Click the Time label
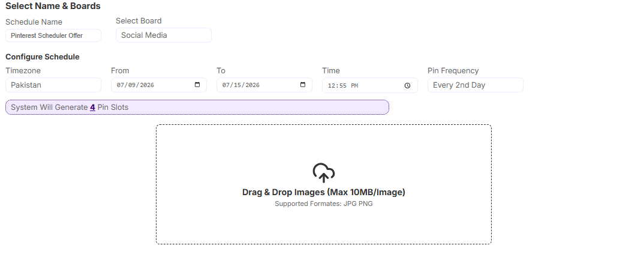The width and height of the screenshot is (644, 254). click(331, 71)
